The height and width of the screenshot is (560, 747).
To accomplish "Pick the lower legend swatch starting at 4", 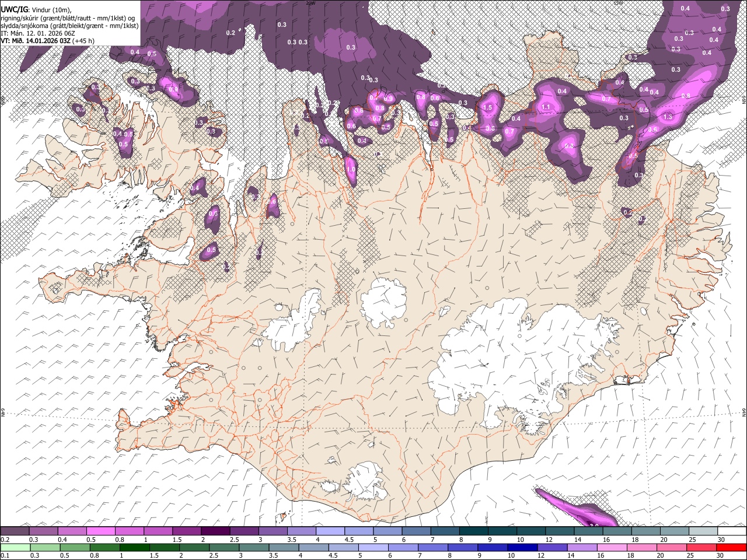I will (x=313, y=548).
